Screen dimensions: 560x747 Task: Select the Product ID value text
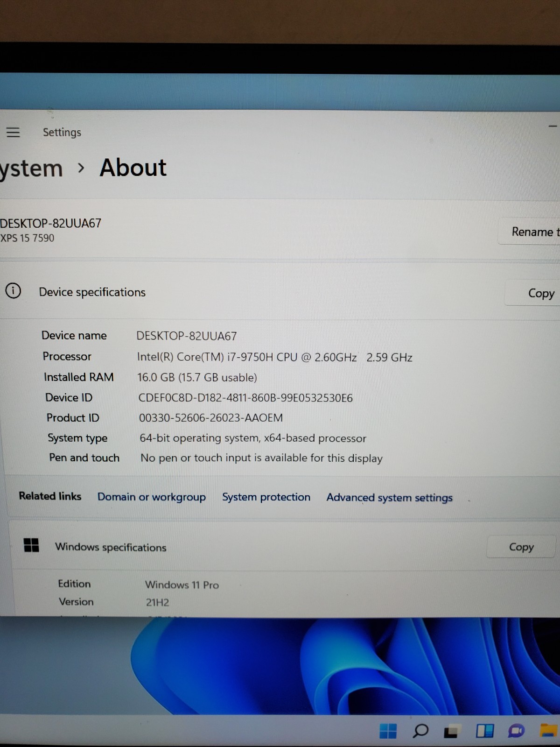point(211,417)
